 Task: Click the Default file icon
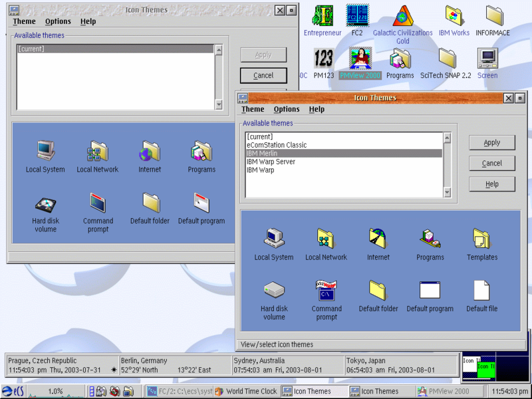481,290
